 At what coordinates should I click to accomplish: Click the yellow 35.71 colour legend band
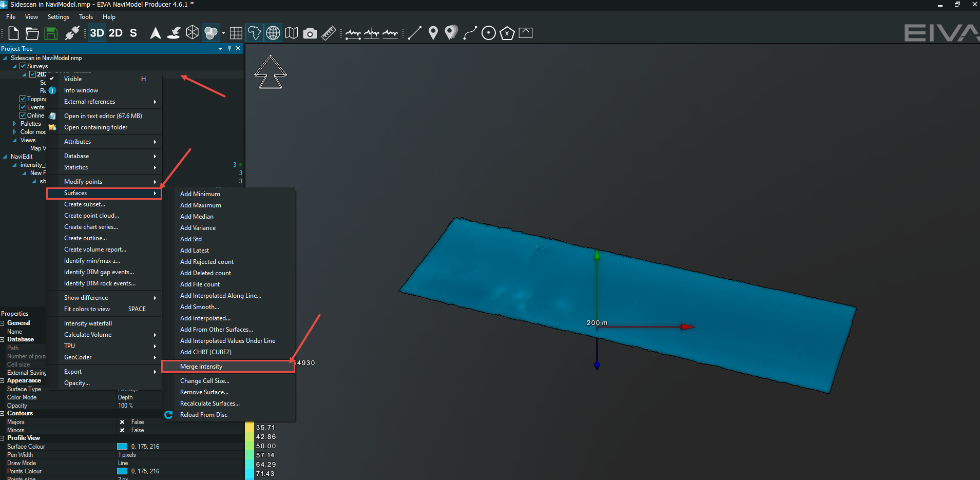coord(249,427)
